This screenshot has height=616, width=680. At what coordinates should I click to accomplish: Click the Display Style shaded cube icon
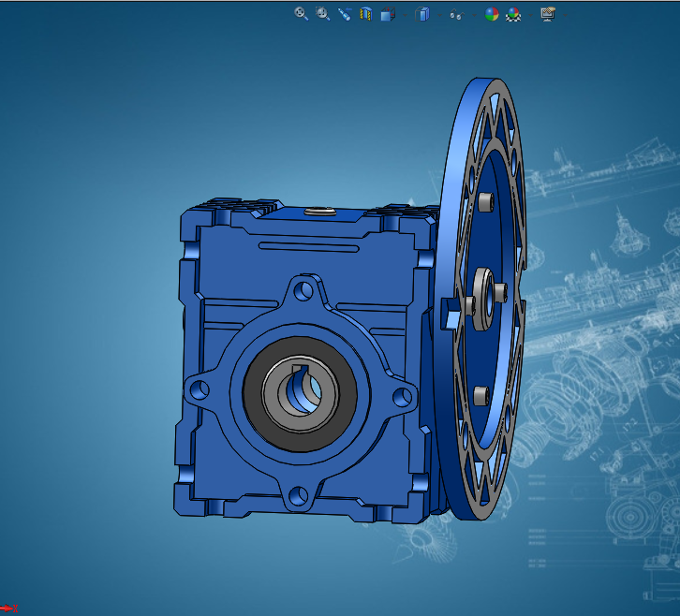point(422,14)
